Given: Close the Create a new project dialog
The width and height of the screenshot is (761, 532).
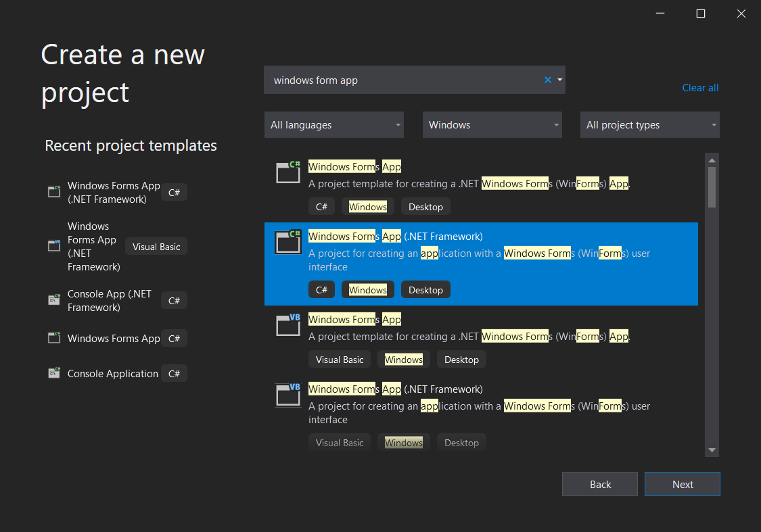Looking at the screenshot, I should (741, 14).
